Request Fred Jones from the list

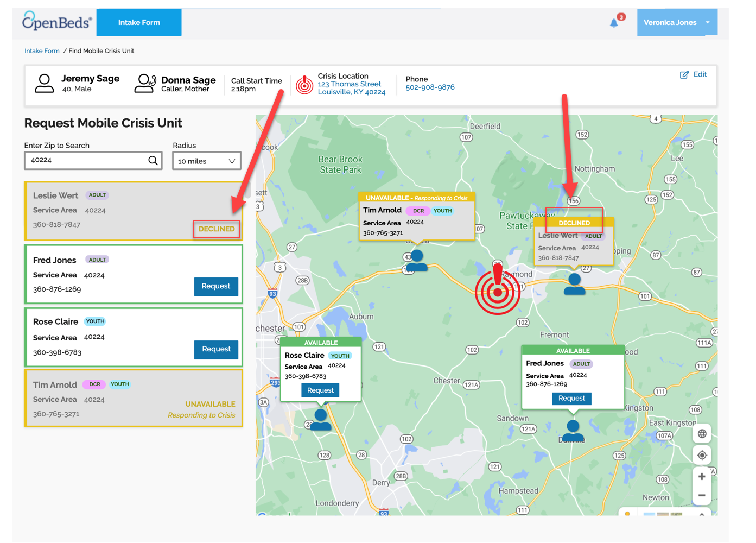tap(216, 286)
